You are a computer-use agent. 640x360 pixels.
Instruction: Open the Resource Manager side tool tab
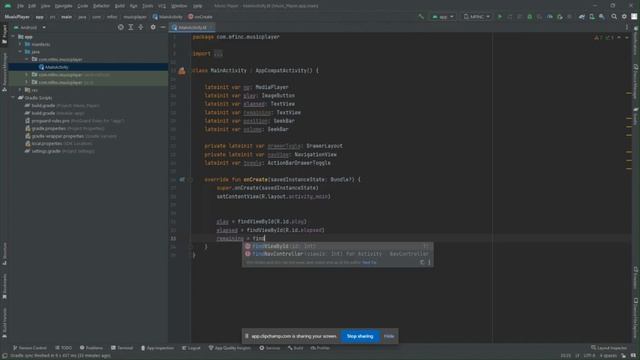(4, 72)
